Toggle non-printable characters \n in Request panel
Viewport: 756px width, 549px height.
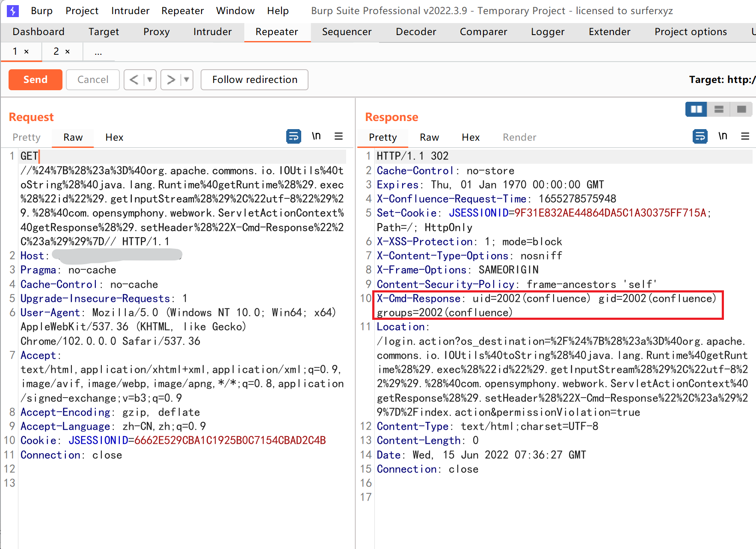coord(316,136)
